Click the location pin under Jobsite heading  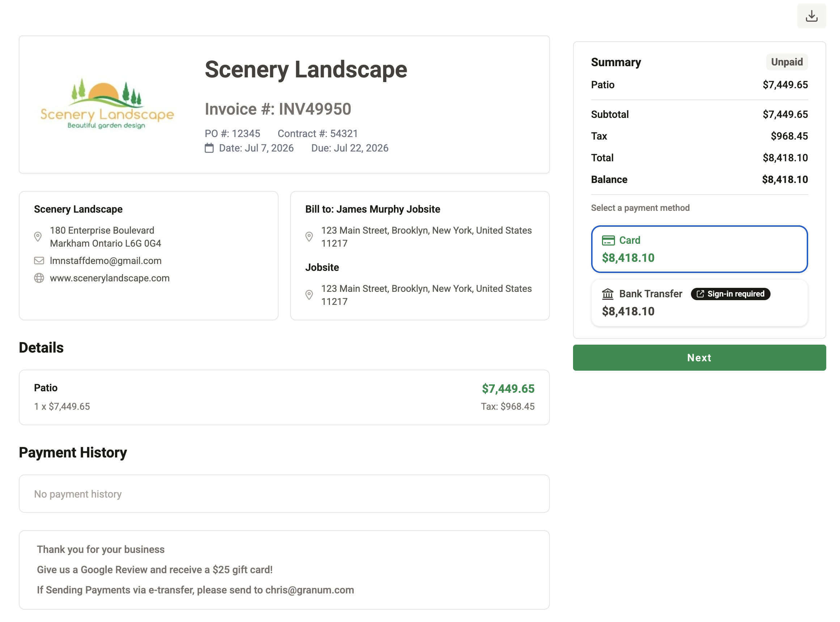309,295
